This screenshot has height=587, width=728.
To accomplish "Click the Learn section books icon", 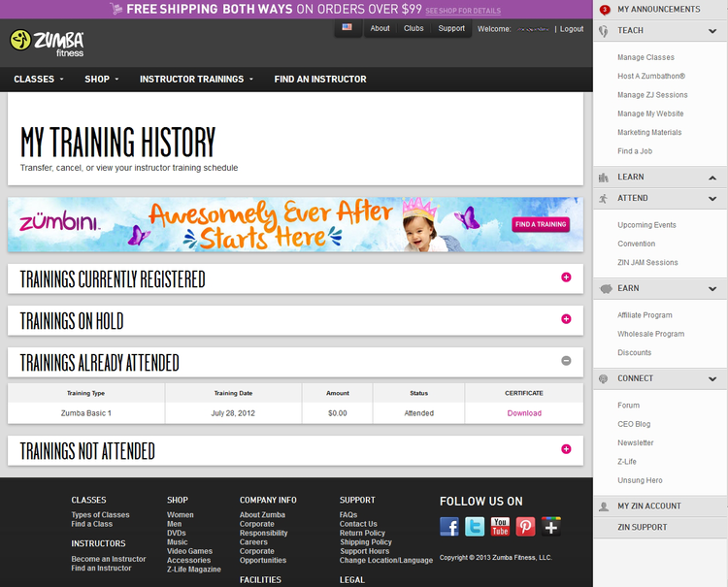I will [x=604, y=178].
